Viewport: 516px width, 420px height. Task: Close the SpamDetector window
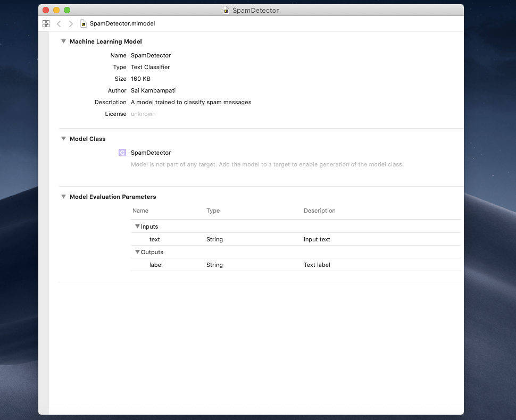[46, 11]
